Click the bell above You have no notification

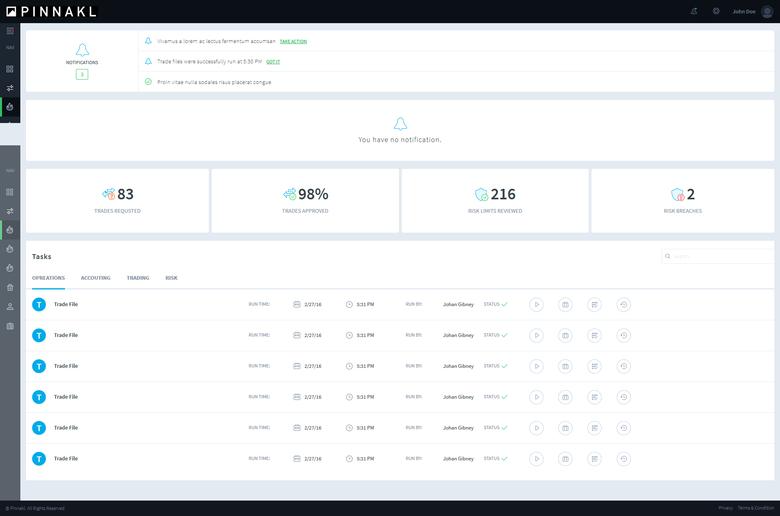400,123
